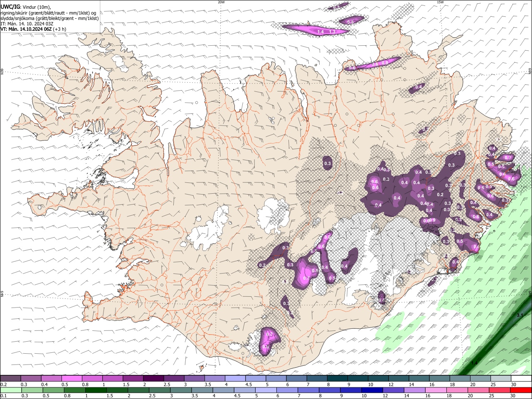Pick the bottom-row legend swatch above its 10 label

pos(372,390)
